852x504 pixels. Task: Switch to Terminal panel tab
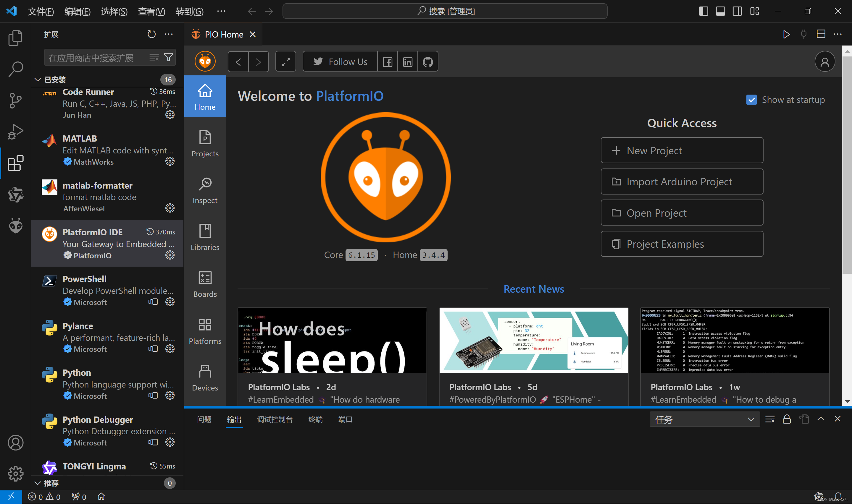(x=315, y=419)
